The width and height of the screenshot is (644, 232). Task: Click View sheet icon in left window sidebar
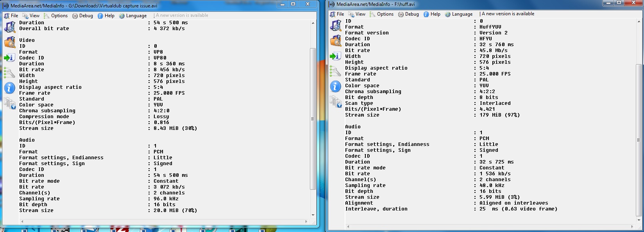[x=10, y=103]
